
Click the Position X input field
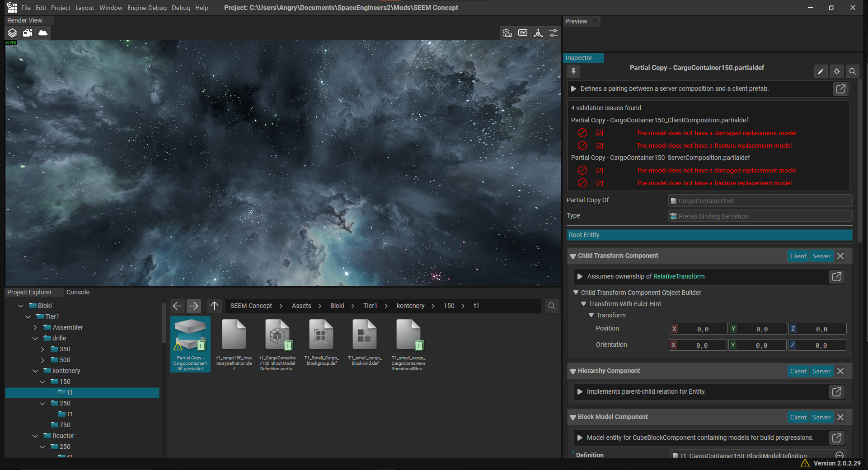pos(703,329)
